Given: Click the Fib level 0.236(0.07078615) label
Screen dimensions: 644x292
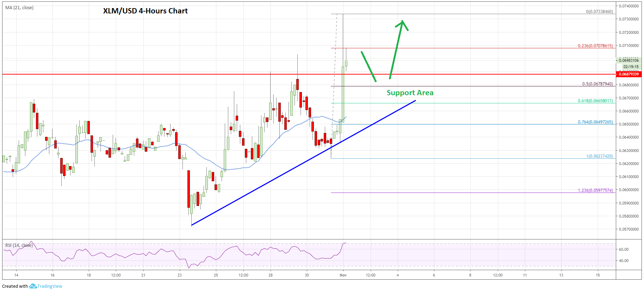Looking at the screenshot, I should click(595, 46).
